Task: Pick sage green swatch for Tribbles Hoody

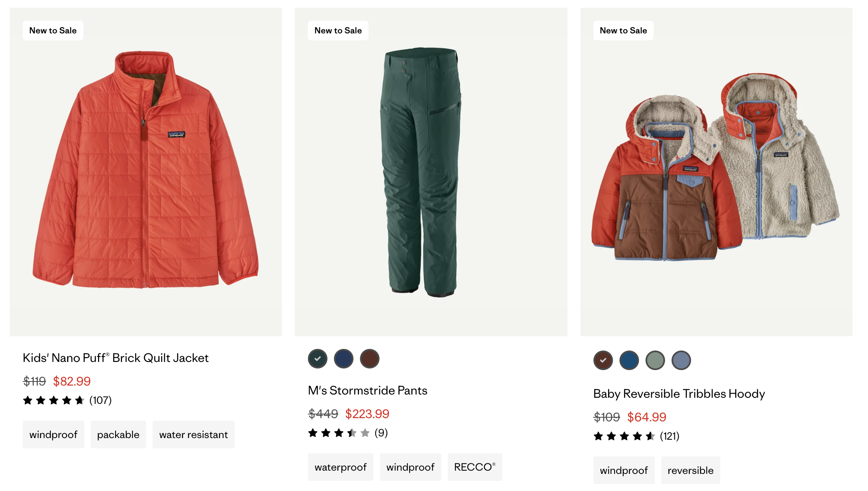Action: coord(655,360)
